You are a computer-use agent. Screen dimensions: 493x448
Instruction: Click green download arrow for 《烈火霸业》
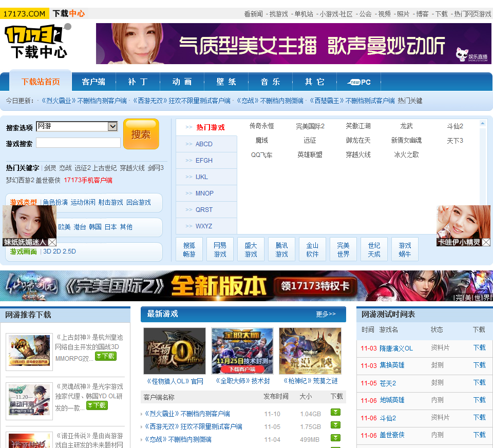click(335, 412)
